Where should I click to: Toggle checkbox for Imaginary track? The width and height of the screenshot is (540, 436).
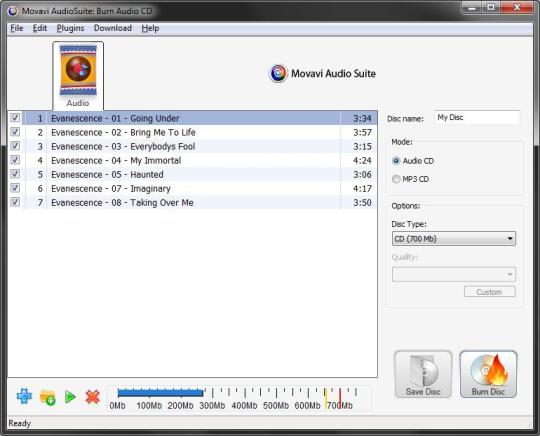pos(15,188)
